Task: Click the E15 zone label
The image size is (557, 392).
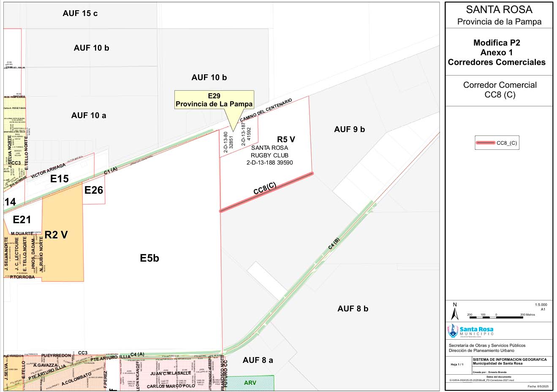Action: [59, 178]
